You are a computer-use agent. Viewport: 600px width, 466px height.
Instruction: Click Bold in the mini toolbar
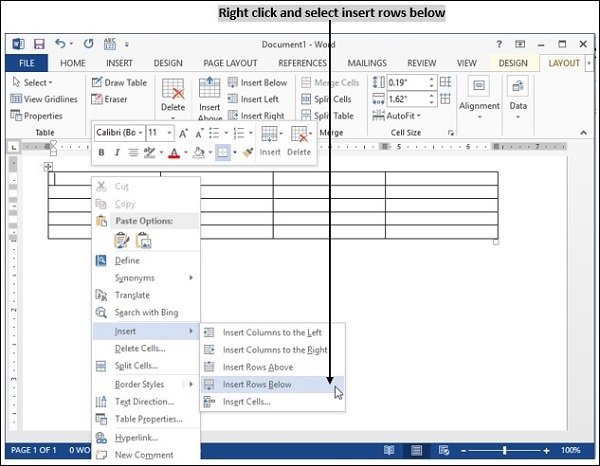[x=101, y=152]
